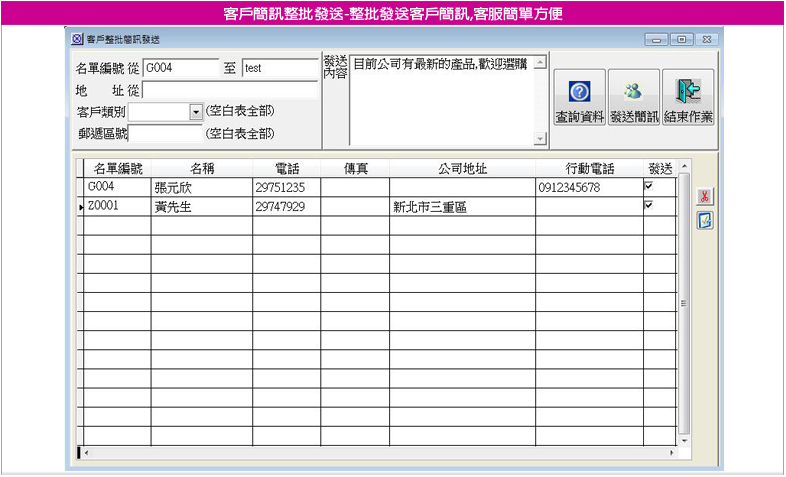Open the 客戶類別 dropdown
Screen dimensions: 786x477
click(196, 112)
